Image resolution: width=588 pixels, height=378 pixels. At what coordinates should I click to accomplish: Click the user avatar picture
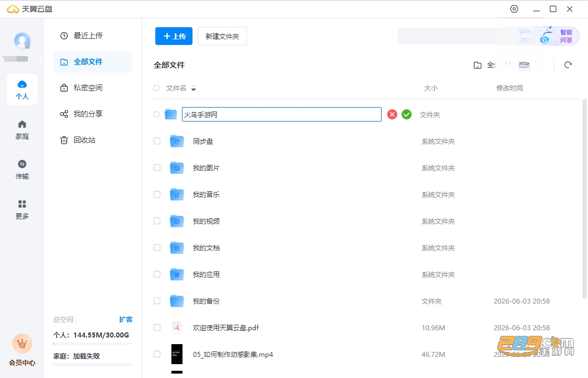(22, 41)
